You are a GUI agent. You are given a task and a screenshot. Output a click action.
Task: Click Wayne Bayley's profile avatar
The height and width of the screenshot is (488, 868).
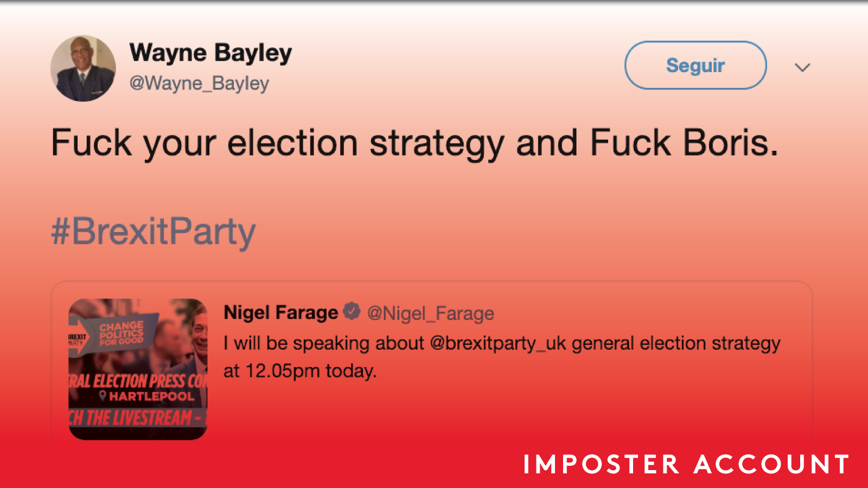[83, 68]
